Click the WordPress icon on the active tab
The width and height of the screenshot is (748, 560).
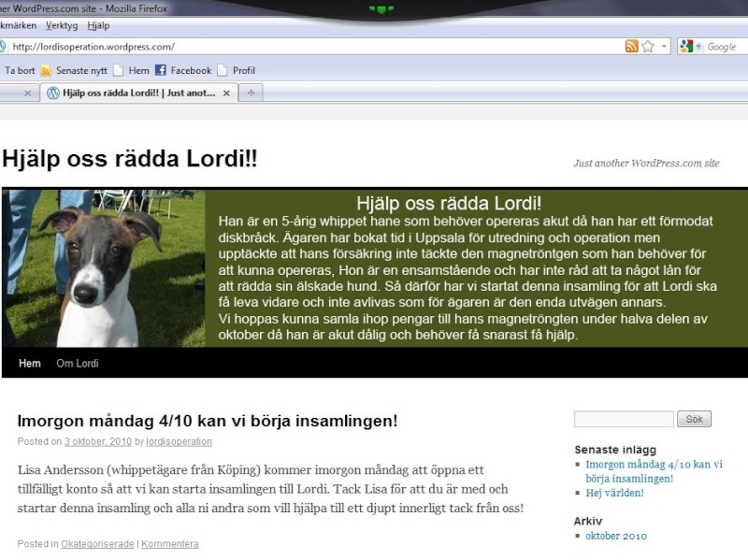pos(53,93)
